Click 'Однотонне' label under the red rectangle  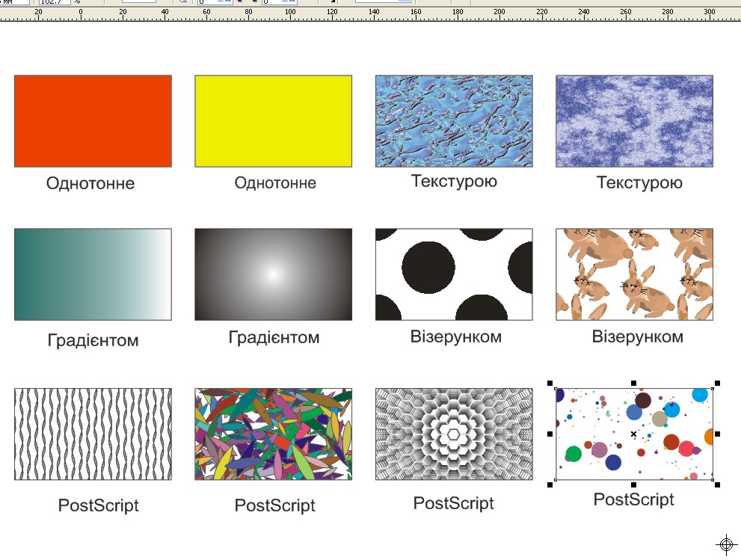pos(90,183)
